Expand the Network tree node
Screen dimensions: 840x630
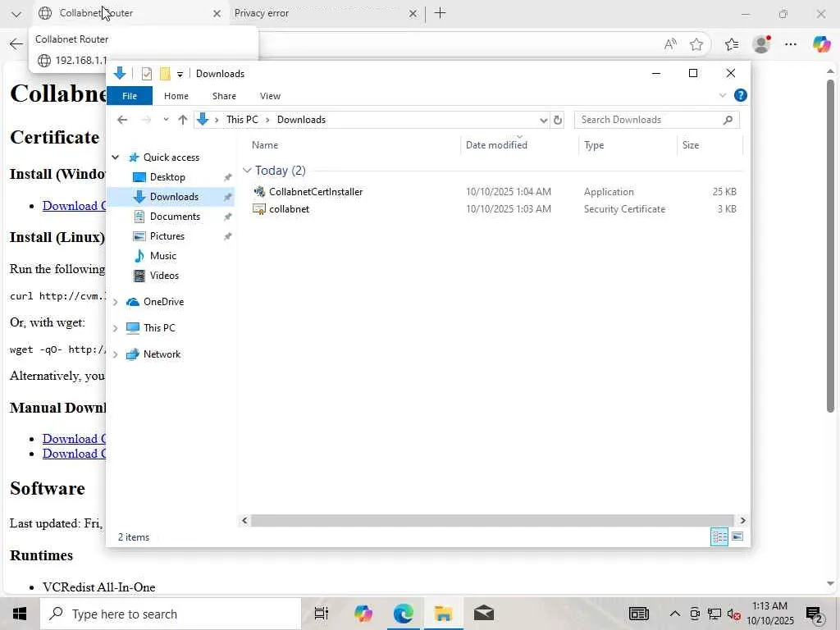pyautogui.click(x=115, y=354)
